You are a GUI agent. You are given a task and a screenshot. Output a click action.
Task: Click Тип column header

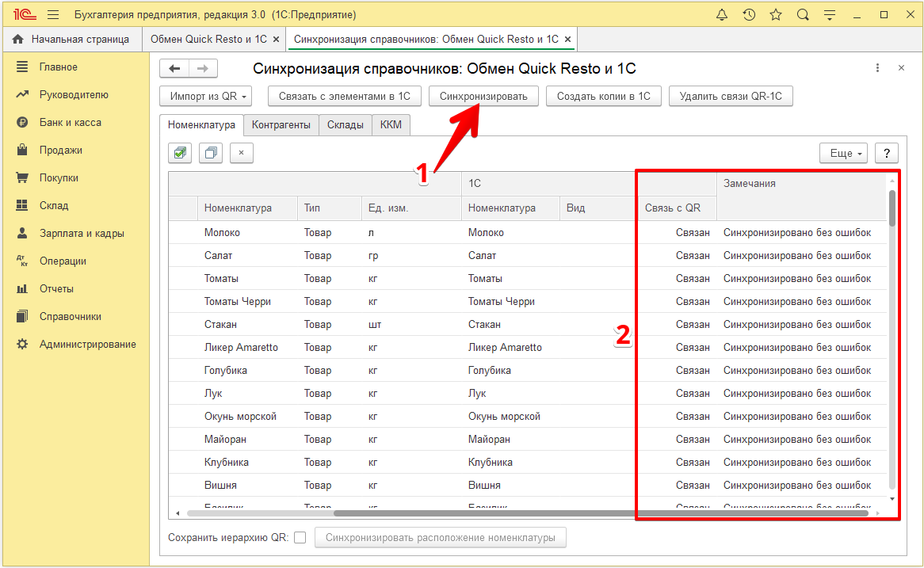click(x=330, y=208)
